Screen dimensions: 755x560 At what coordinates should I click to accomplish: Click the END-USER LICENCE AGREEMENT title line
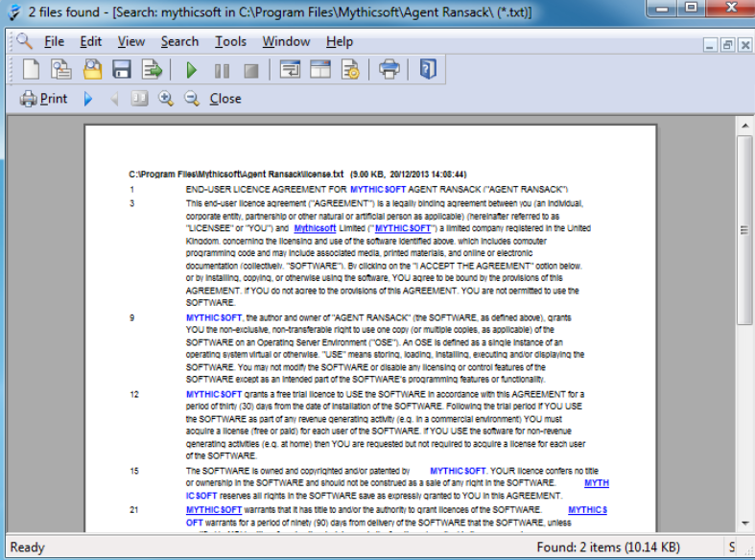pos(377,190)
